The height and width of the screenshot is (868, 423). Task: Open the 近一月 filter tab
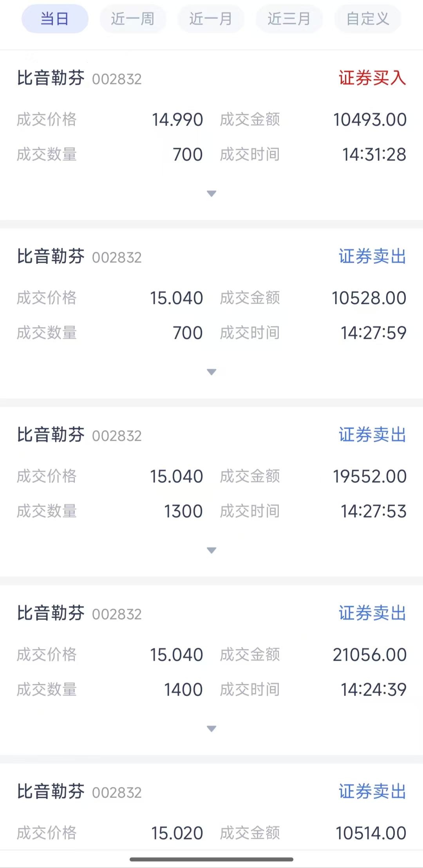pyautogui.click(x=211, y=19)
